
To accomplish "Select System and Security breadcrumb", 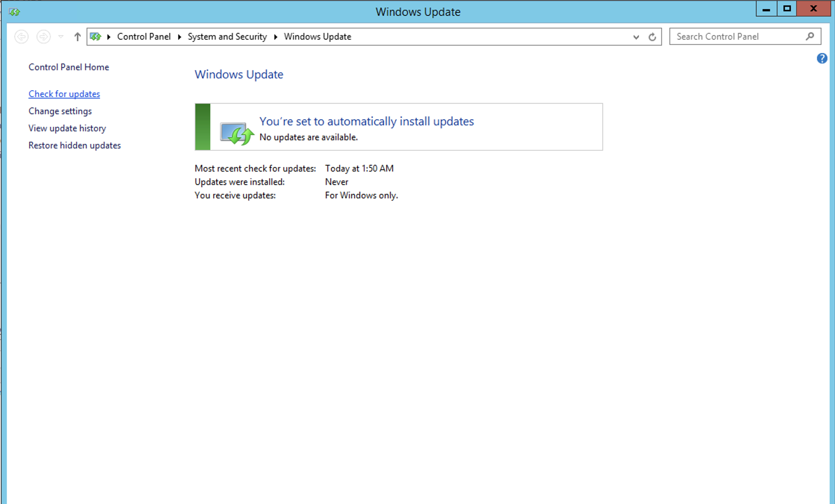I will pyautogui.click(x=227, y=37).
